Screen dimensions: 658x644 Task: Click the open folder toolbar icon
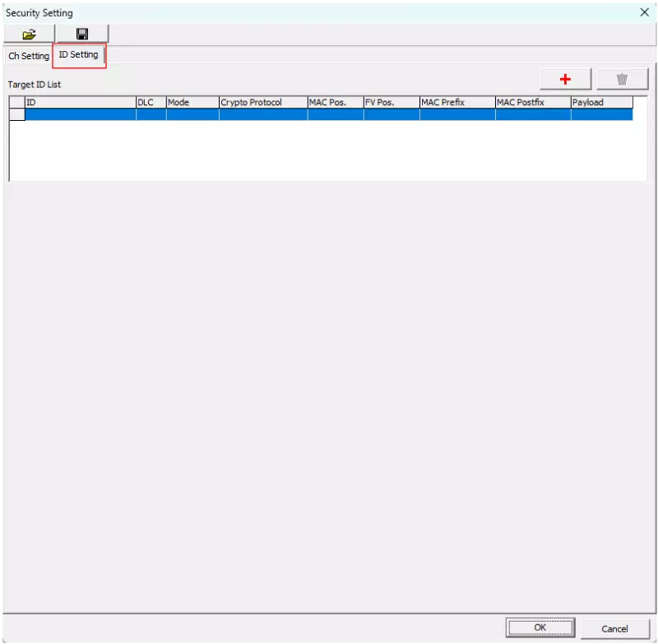(x=29, y=33)
